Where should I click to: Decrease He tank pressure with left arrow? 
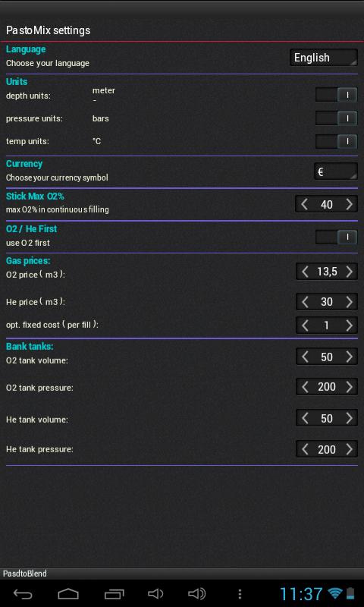[305, 449]
